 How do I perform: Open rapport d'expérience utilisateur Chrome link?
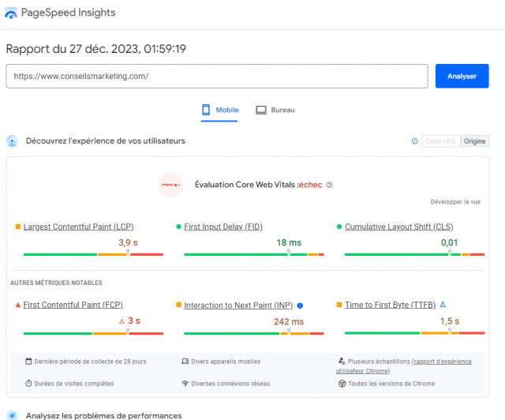point(442,362)
